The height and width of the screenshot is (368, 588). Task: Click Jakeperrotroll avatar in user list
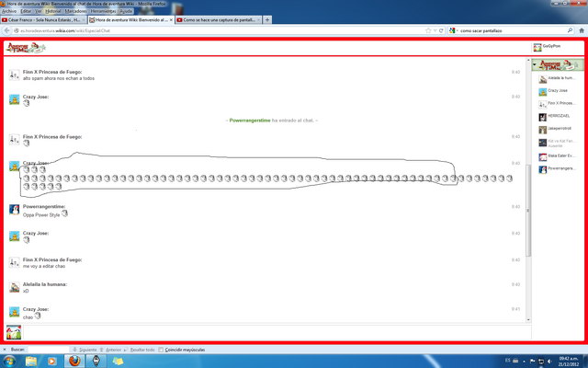pos(543,130)
